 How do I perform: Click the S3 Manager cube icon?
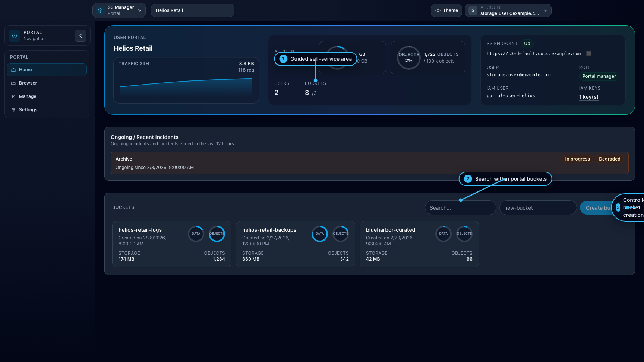(100, 10)
